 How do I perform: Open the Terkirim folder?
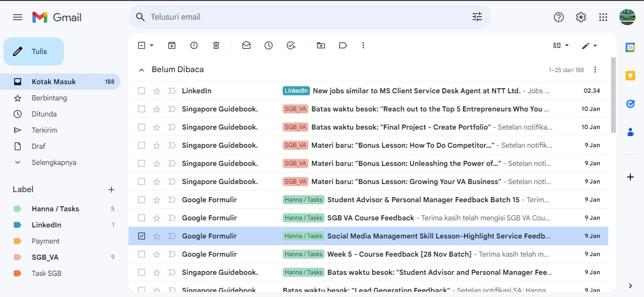pyautogui.click(x=44, y=130)
